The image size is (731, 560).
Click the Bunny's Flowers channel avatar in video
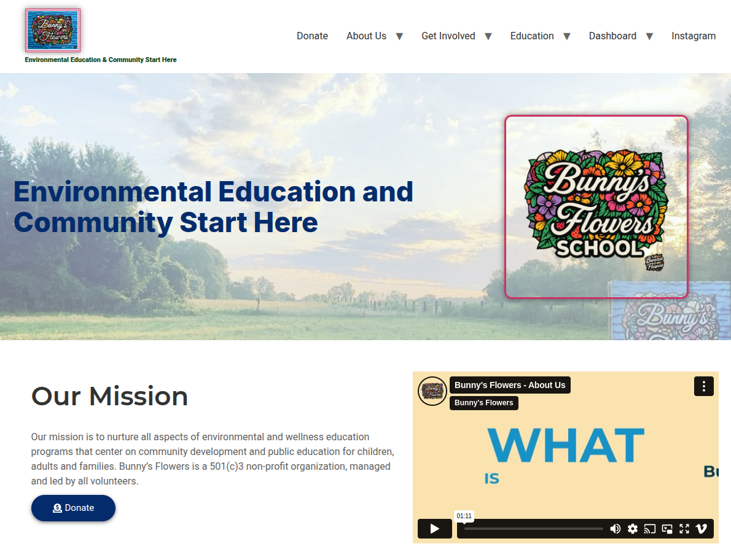[x=432, y=391]
